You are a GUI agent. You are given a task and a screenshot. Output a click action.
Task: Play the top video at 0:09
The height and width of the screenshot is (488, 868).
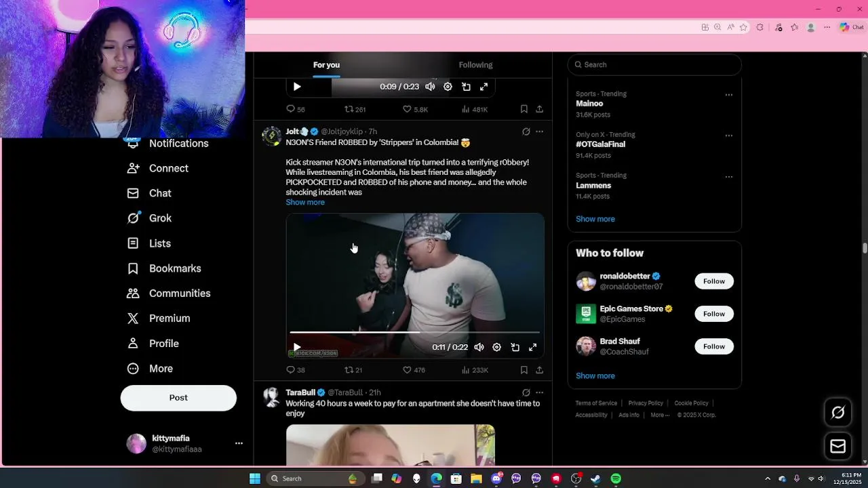297,87
